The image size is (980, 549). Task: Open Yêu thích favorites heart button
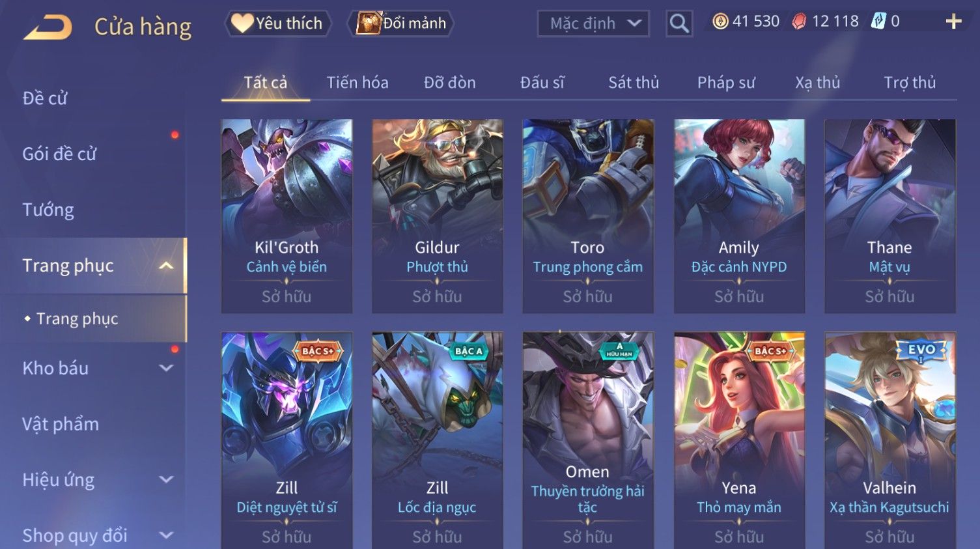click(278, 23)
